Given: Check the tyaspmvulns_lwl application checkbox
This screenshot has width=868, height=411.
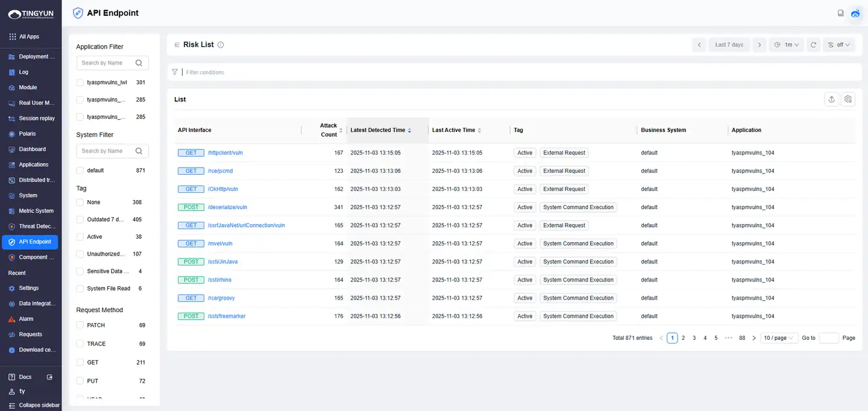Looking at the screenshot, I should 80,83.
